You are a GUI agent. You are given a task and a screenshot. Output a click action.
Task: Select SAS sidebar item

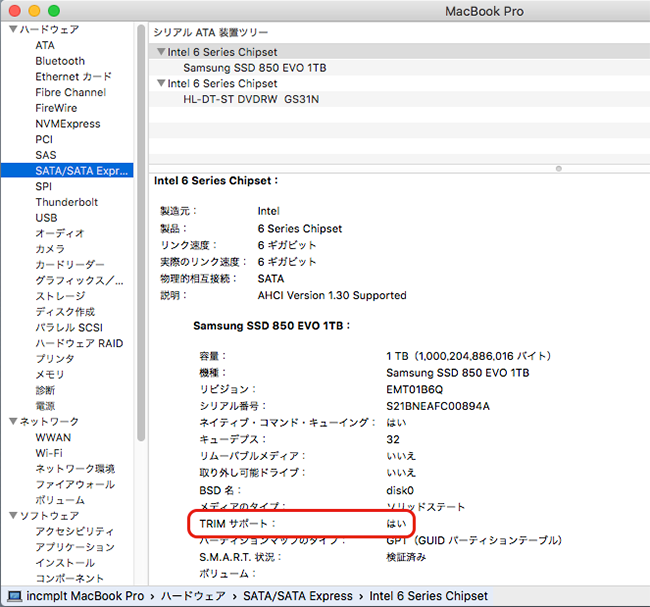pos(46,155)
